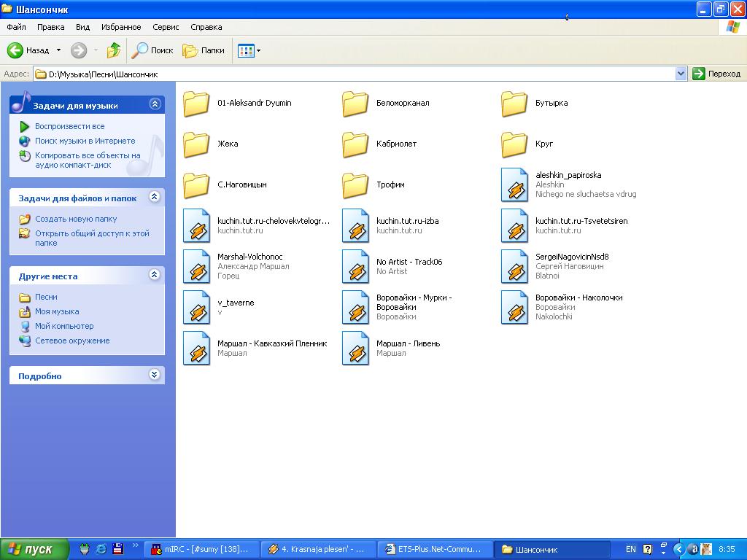Click the Back navigation arrow icon
Viewport: 747px width, 560px height.
[16, 50]
